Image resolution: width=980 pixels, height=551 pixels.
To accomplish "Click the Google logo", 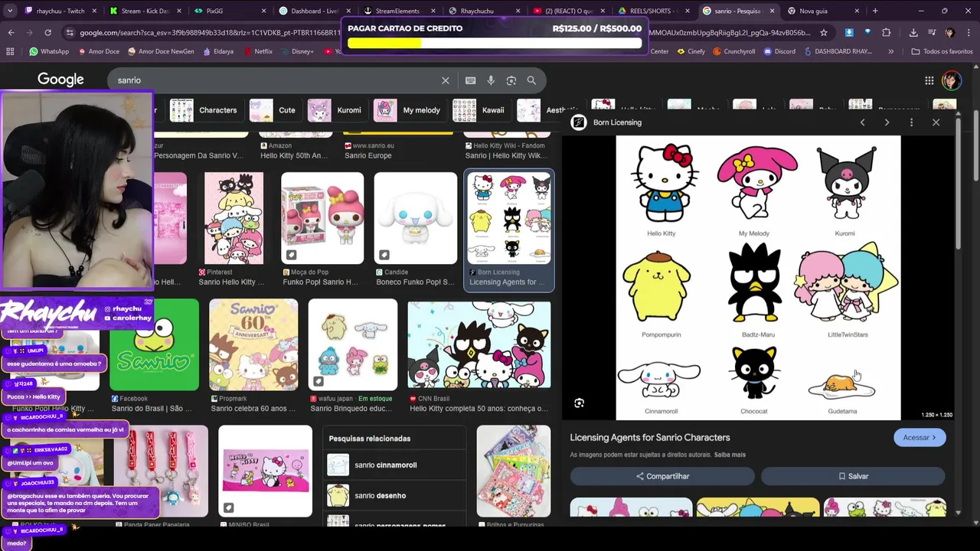I will (60, 80).
